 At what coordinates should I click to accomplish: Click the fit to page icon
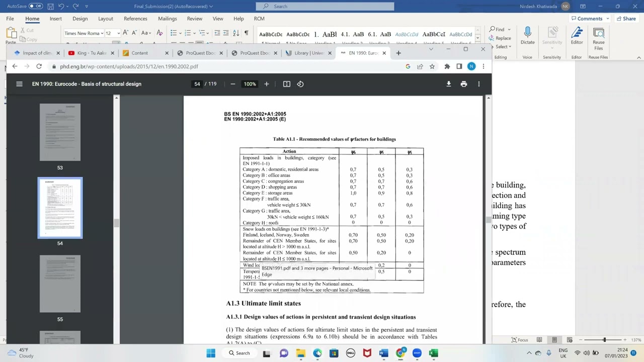click(287, 84)
